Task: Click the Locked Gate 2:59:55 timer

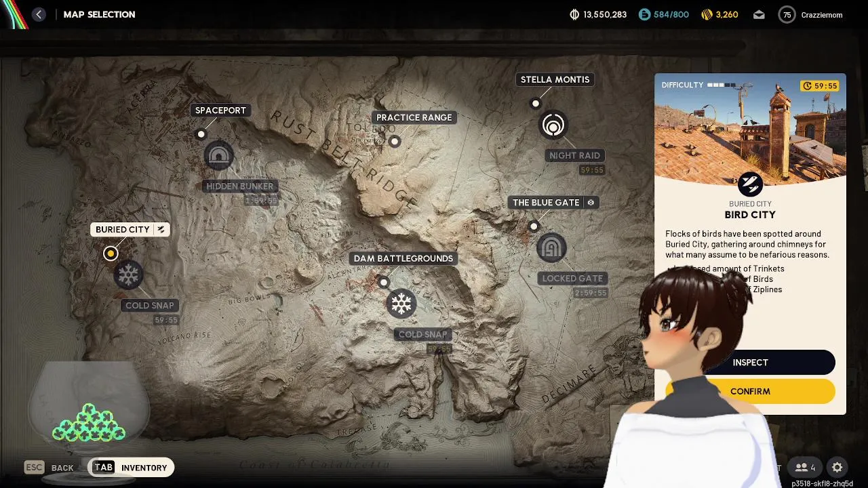Action: [590, 293]
